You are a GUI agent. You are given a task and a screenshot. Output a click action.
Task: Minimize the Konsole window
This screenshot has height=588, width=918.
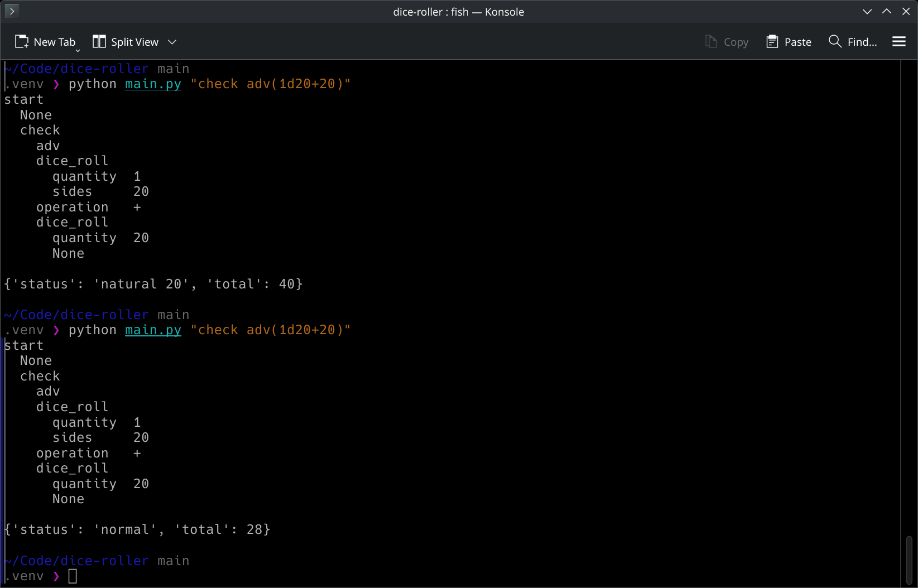(x=867, y=12)
